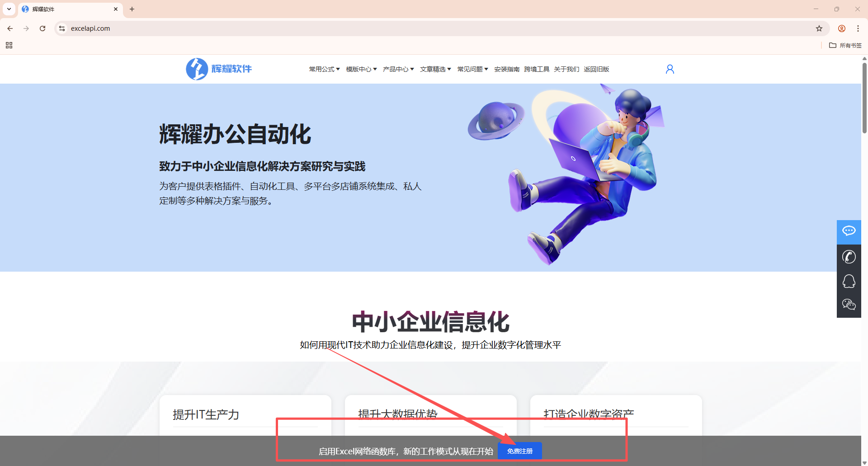The height and width of the screenshot is (466, 868).
Task: Click the QQ penguin contact icon
Action: click(849, 281)
